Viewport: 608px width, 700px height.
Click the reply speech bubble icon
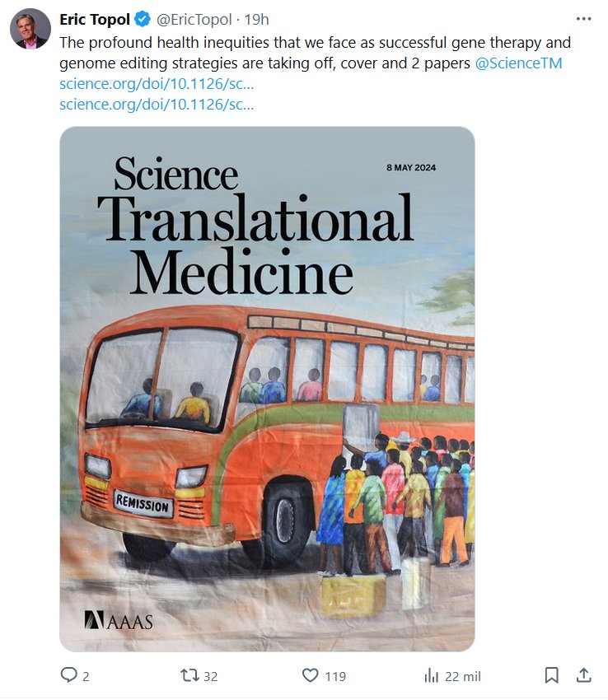70,675
